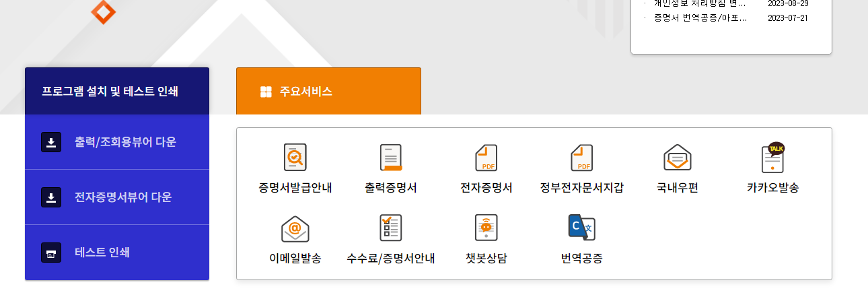Click download icon beside 전자증명서뷰어 다운

pyautogui.click(x=51, y=197)
